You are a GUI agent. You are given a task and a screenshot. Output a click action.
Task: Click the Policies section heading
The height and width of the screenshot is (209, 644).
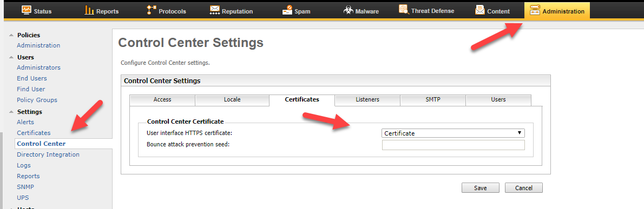(29, 36)
